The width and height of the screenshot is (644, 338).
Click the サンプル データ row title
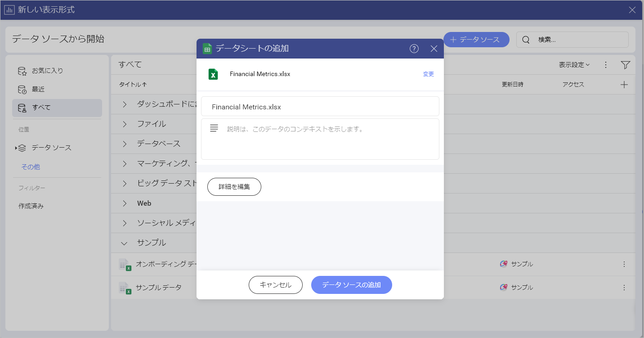point(159,288)
